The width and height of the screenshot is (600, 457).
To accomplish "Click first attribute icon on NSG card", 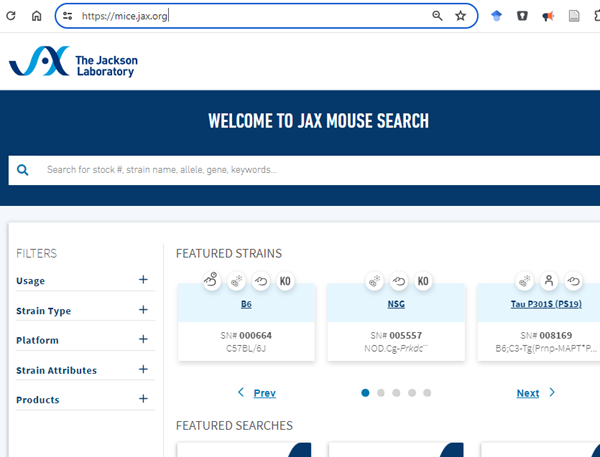I will [x=374, y=281].
